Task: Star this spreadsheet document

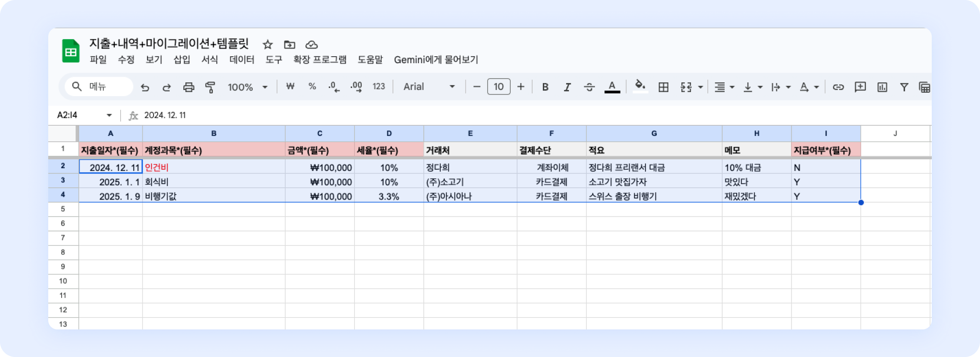Action: pos(268,45)
